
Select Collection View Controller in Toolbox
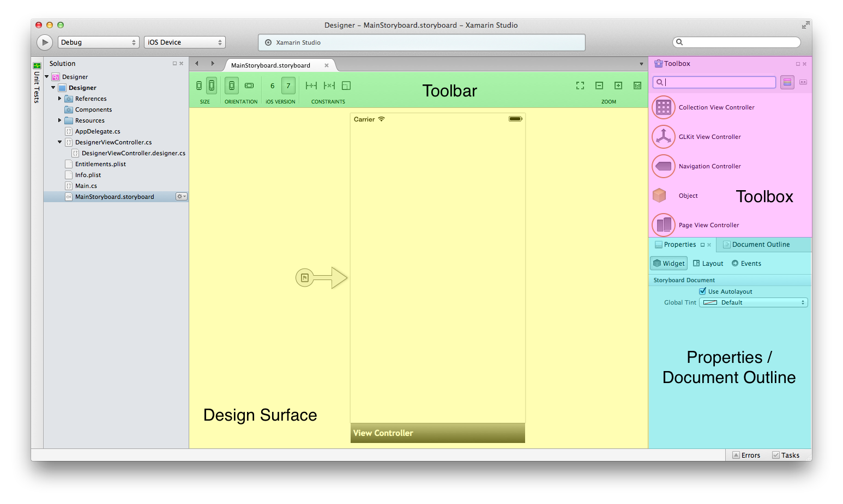(716, 108)
